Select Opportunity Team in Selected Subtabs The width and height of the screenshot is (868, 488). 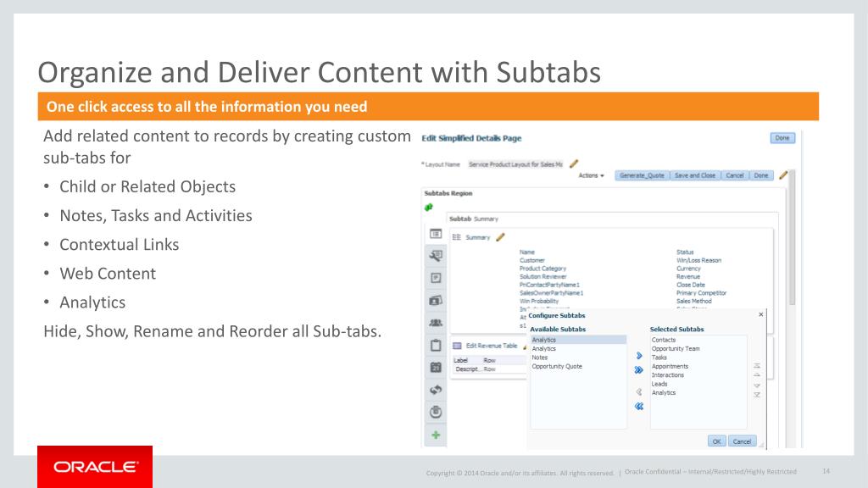pos(676,348)
